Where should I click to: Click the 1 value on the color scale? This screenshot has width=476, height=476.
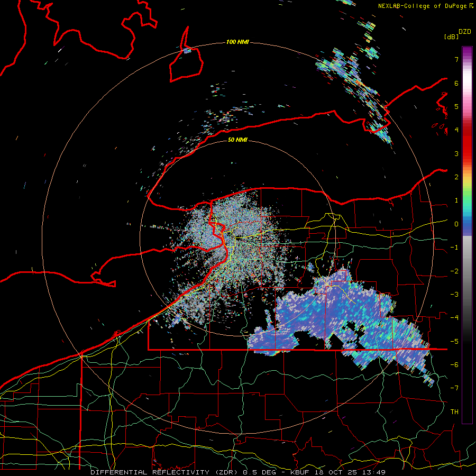(x=456, y=200)
